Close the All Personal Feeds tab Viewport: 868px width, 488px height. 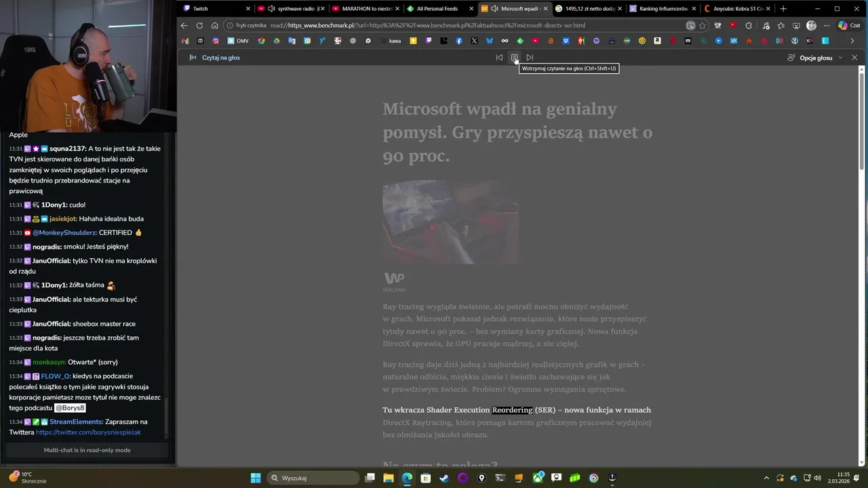[x=471, y=9]
